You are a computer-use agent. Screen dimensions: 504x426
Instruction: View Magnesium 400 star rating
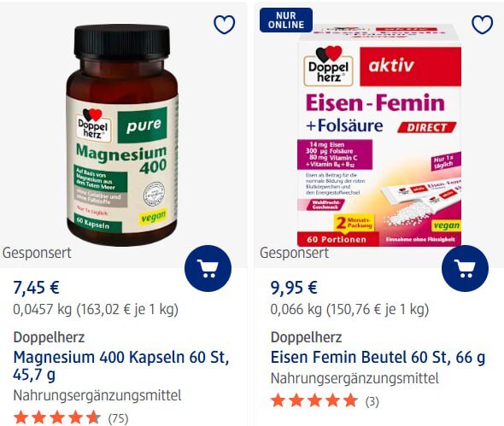(x=57, y=417)
